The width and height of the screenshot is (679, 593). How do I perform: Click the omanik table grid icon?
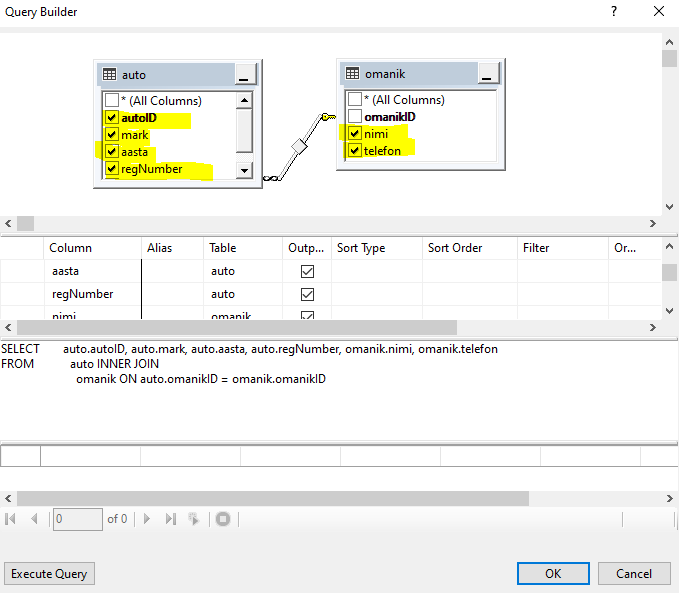tap(351, 73)
